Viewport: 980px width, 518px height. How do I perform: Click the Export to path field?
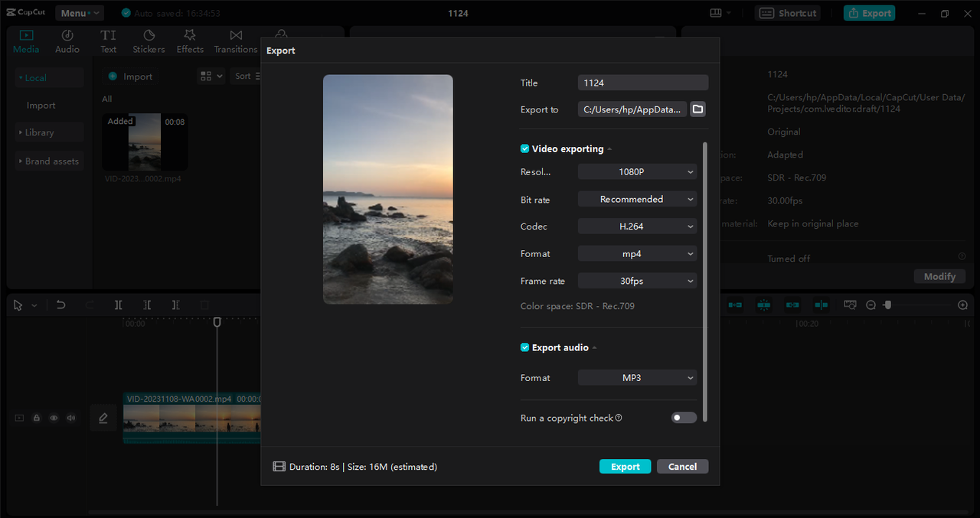(x=632, y=109)
